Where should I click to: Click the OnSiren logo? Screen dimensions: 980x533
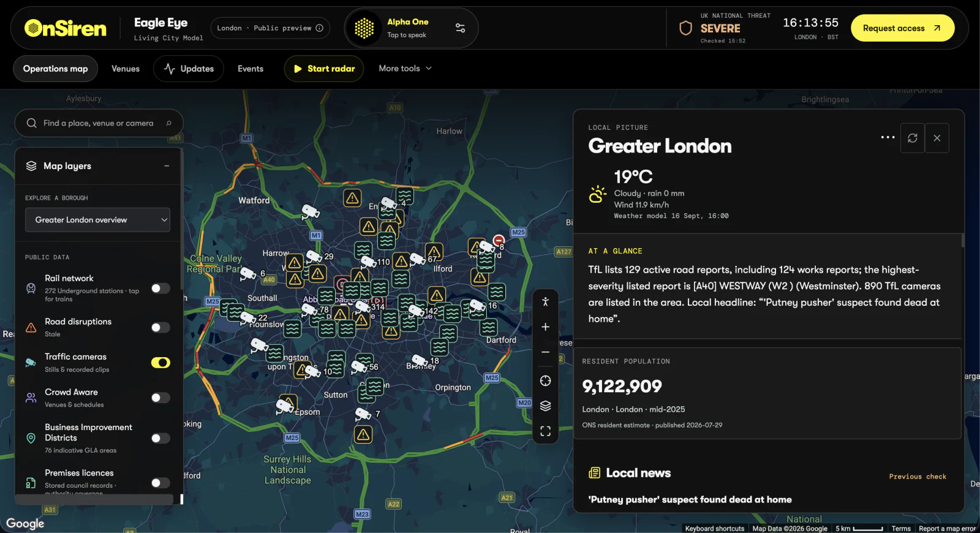[65, 28]
